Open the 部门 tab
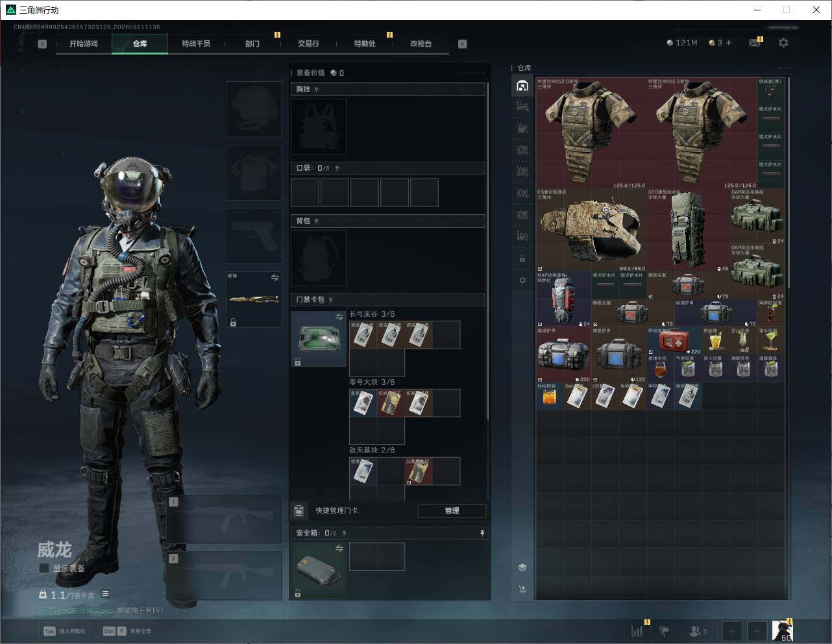The image size is (832, 644). pyautogui.click(x=252, y=43)
